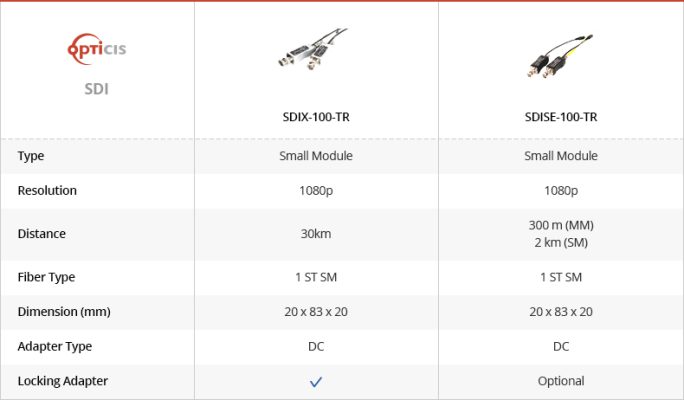Click 1080p under SDIX-100-TR
This screenshot has width=684, height=400.
pyautogui.click(x=316, y=191)
